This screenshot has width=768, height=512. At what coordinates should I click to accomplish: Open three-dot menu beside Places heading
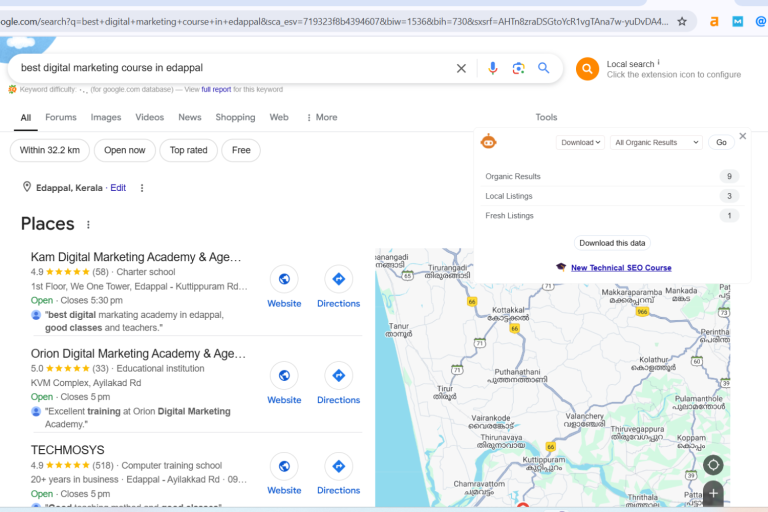pyautogui.click(x=88, y=224)
